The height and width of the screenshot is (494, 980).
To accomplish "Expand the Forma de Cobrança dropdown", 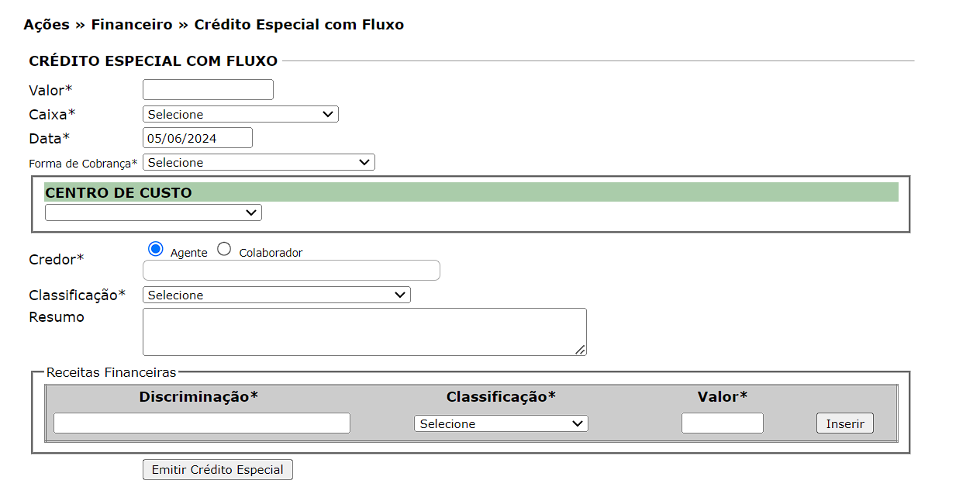I will coord(258,163).
